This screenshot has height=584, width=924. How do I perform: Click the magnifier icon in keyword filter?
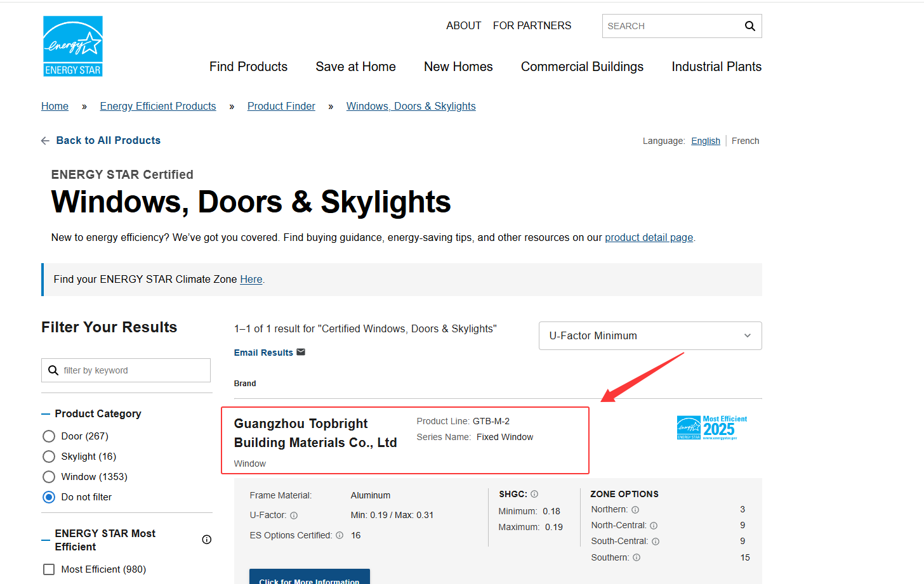click(53, 370)
